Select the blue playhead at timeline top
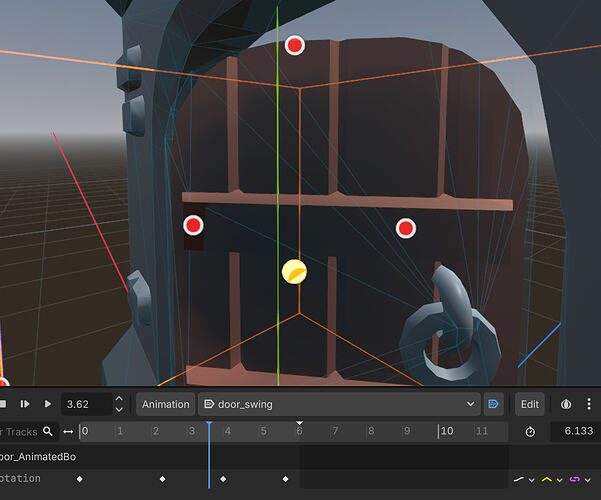Screen dimensions: 601x500 (x=209, y=424)
